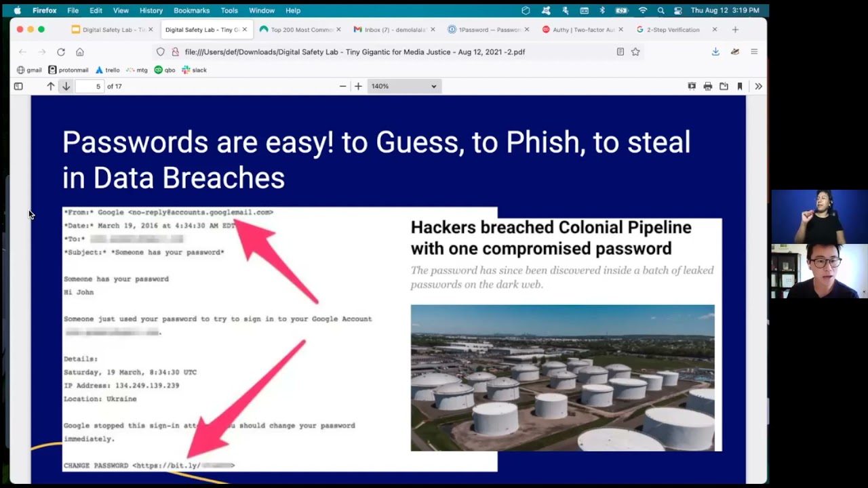
Task: Click the page number field
Action: click(90, 86)
